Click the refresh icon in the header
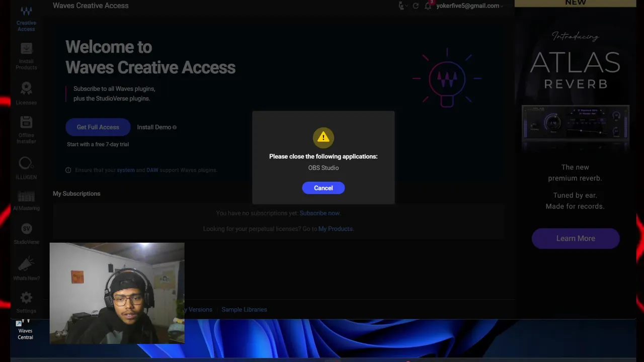This screenshot has width=644, height=362. tap(416, 6)
